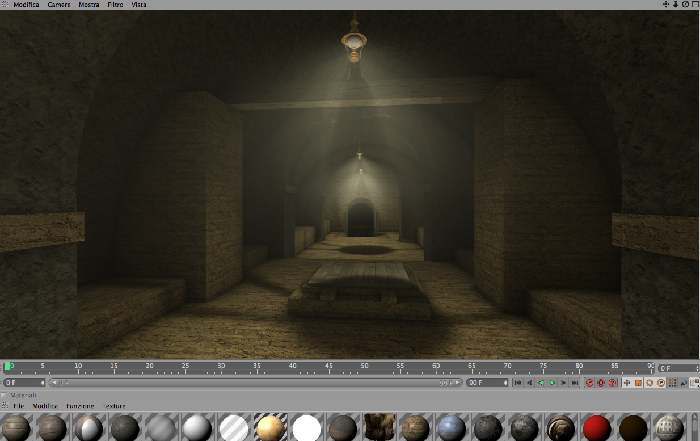700x441 pixels.
Task: Select the white diagonal-striped material
Action: click(233, 427)
